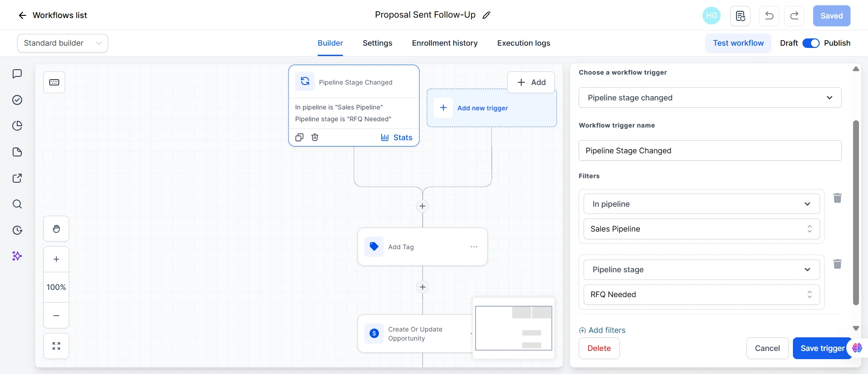This screenshot has width=868, height=374.
Task: Duplicate the Pipeline Stage Changed trigger
Action: [x=299, y=137]
